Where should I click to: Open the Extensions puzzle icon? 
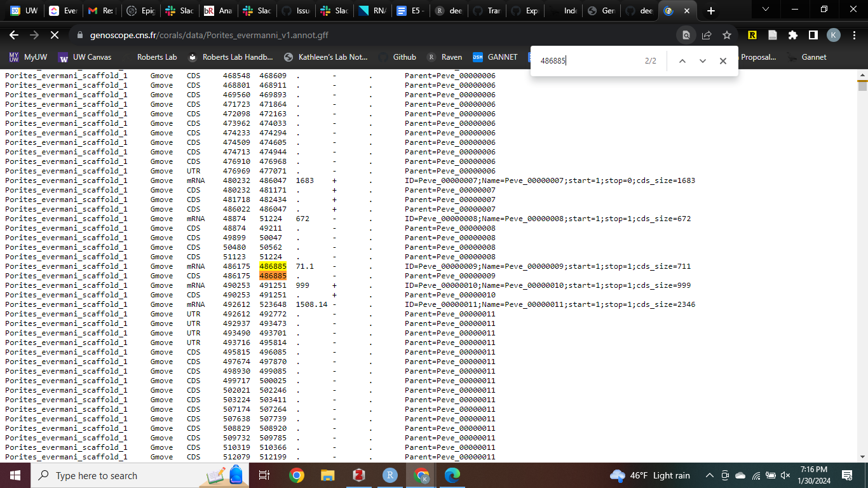(793, 35)
